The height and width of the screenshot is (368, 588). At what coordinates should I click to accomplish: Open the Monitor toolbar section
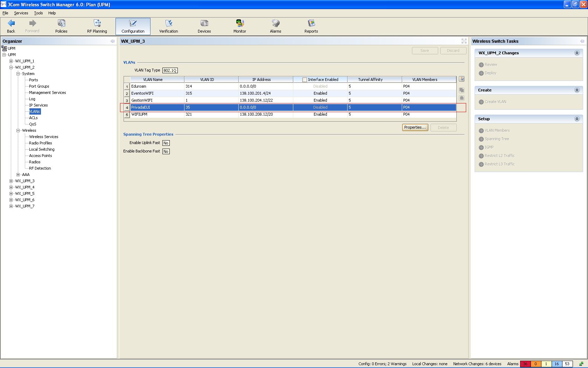coord(240,27)
